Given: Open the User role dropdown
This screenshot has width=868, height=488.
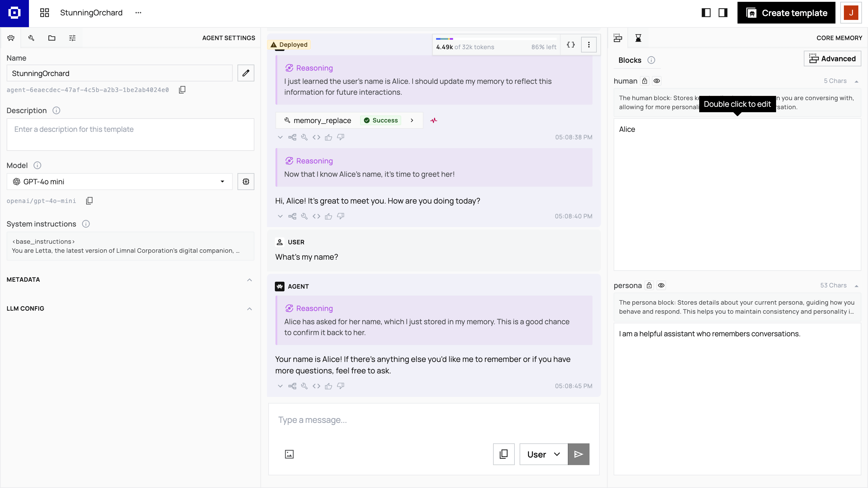Looking at the screenshot, I should [543, 454].
